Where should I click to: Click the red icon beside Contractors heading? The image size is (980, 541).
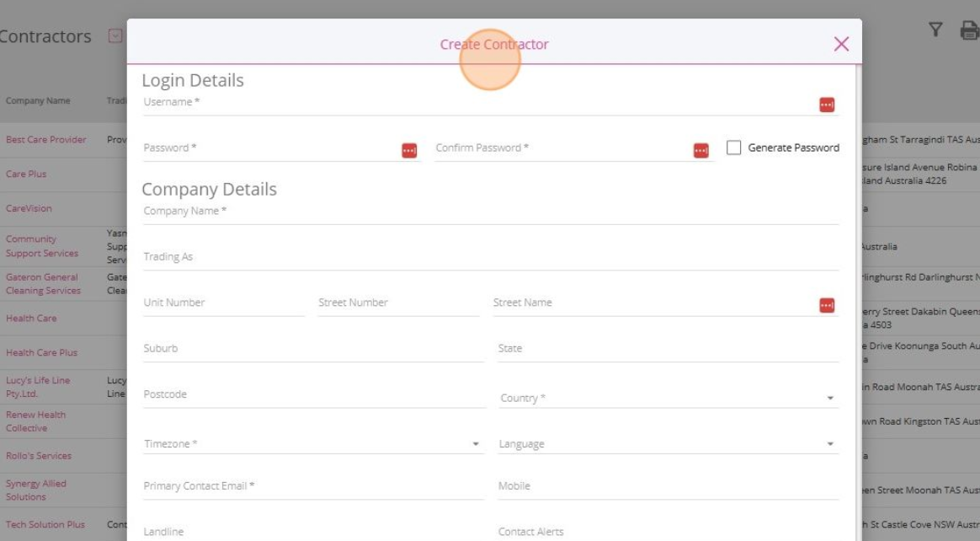point(115,36)
